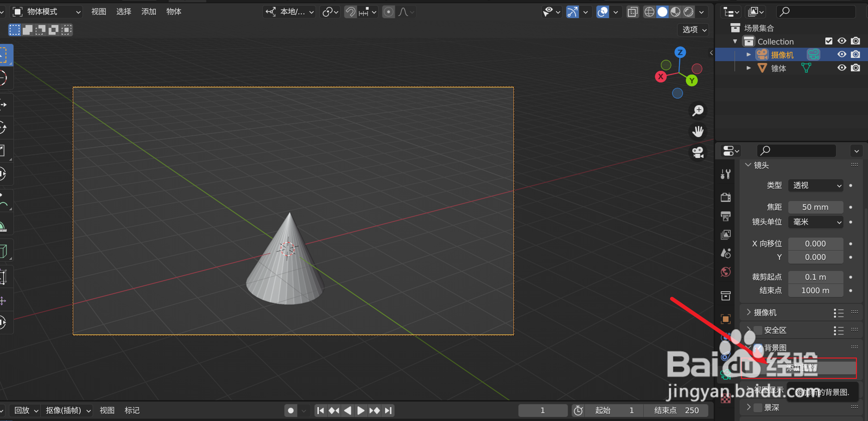Open the Object properties tab

pos(726,319)
